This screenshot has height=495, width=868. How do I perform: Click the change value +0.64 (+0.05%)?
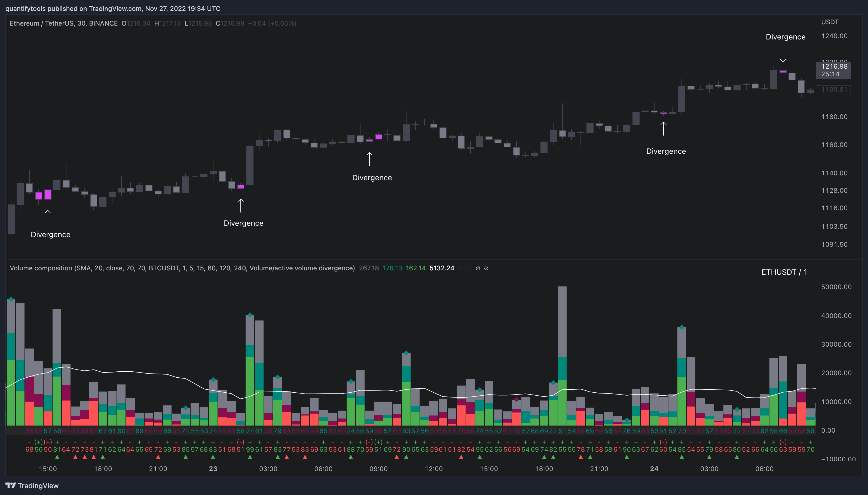click(272, 23)
